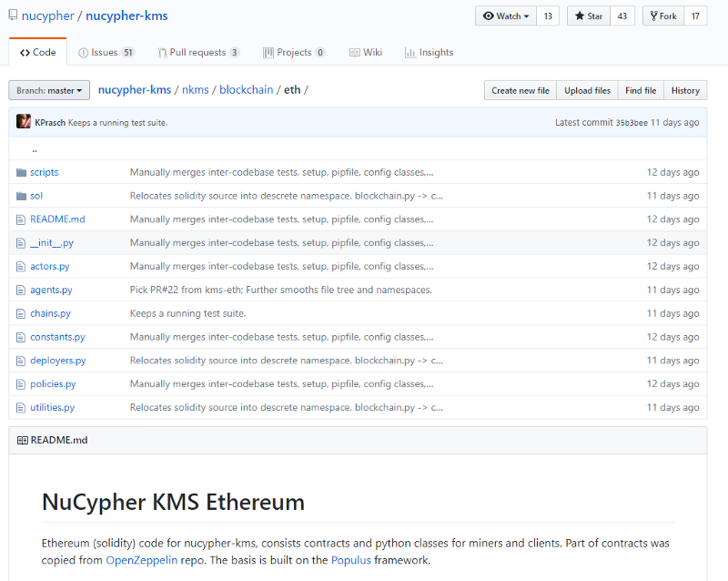728x581 pixels.
Task: Click the file icon beside chains.py
Action: click(x=20, y=314)
